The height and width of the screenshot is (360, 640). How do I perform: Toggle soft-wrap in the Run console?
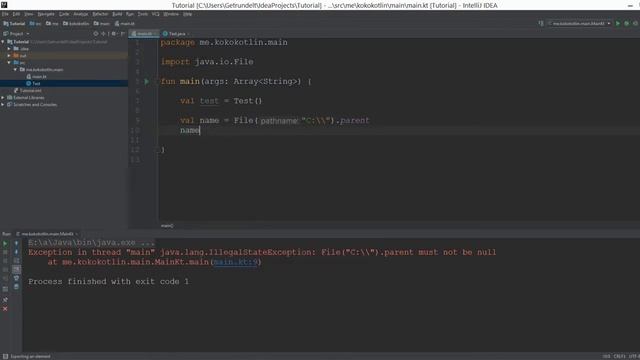click(16, 260)
